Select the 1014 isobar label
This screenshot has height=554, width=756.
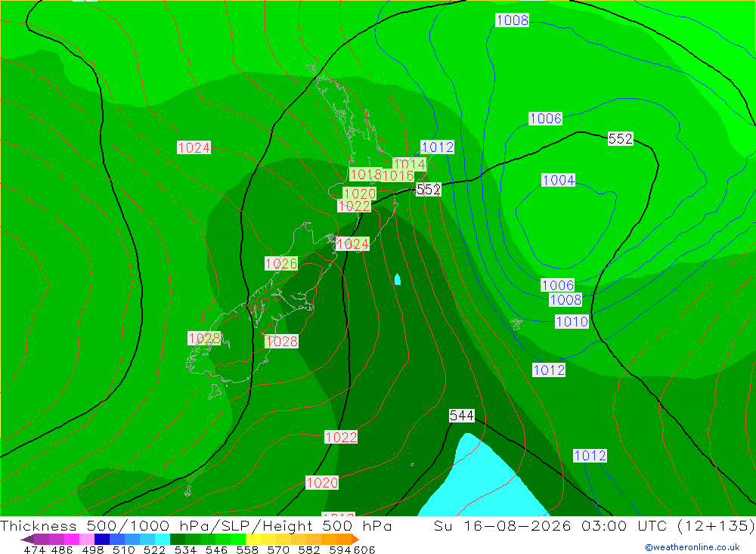(409, 164)
